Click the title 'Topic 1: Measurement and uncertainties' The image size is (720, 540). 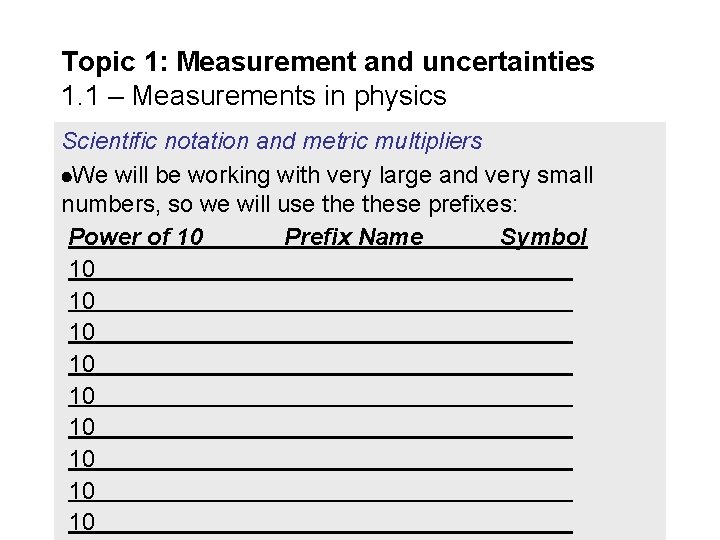[x=328, y=62]
